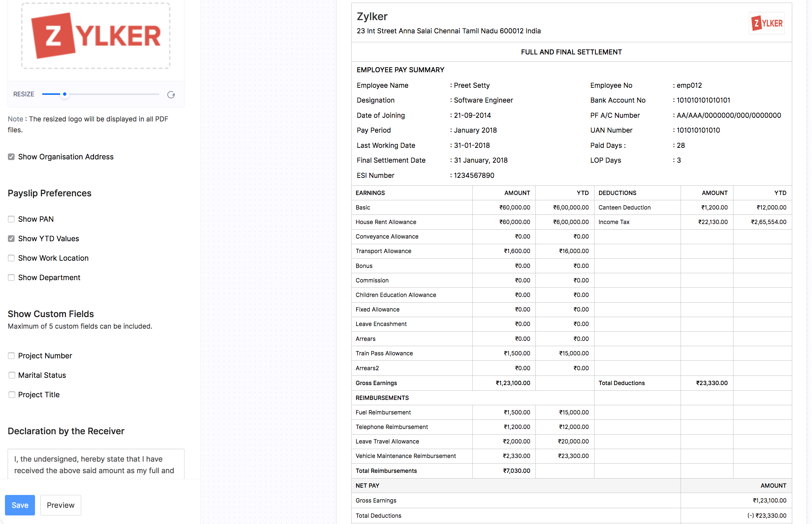The width and height of the screenshot is (812, 524).
Task: Click the 'Fixed Allowance' row label
Action: click(x=377, y=310)
